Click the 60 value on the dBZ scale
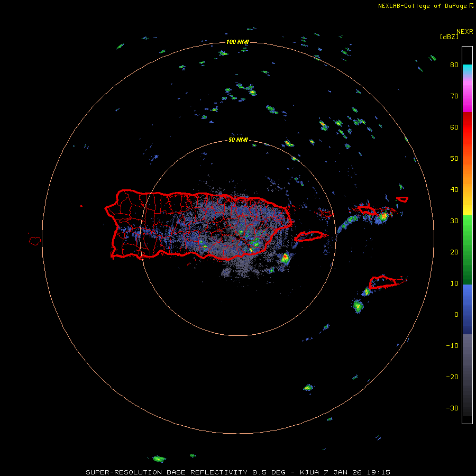The height and width of the screenshot is (476, 476). tap(454, 127)
